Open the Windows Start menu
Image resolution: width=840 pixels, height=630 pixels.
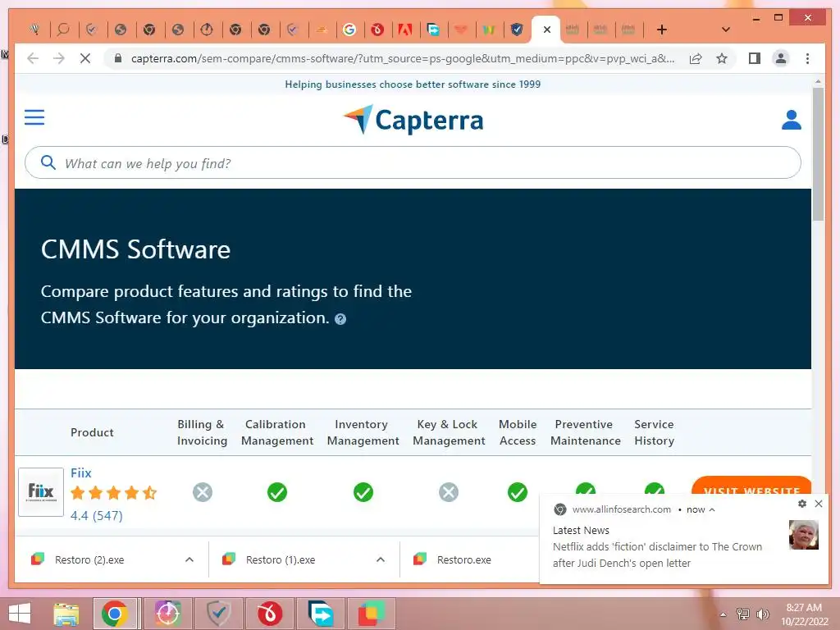pos(20,614)
